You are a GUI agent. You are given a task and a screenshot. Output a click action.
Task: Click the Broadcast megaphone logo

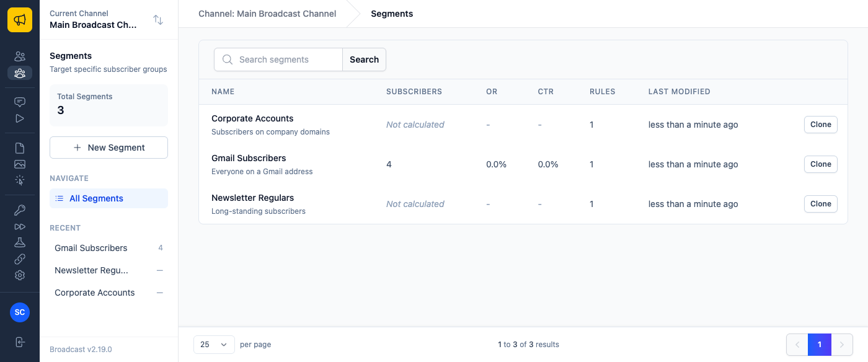20,20
